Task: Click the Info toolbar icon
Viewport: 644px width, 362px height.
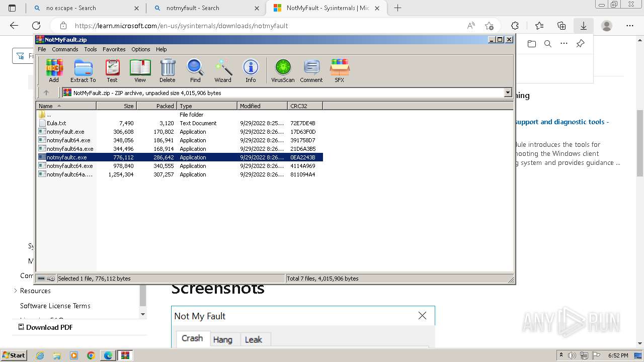Action: [x=251, y=70]
